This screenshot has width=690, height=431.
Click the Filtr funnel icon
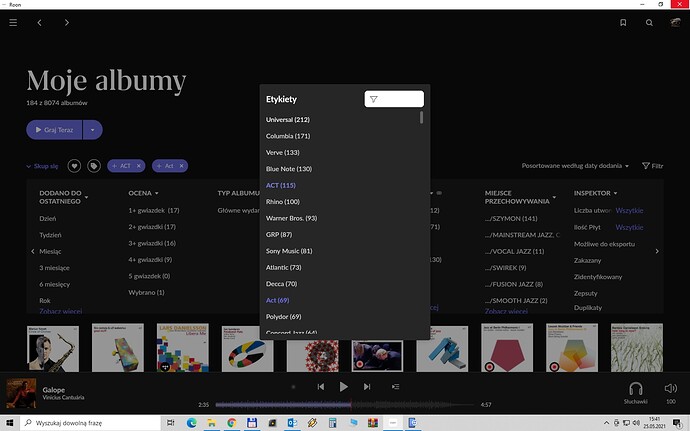point(646,166)
